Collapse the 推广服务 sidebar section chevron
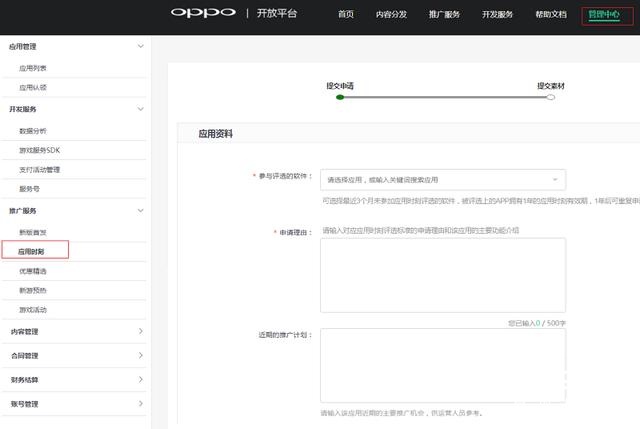 140,211
